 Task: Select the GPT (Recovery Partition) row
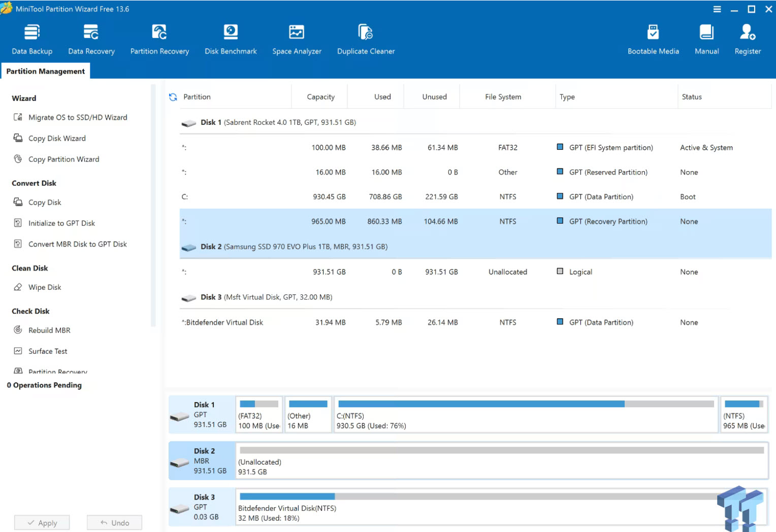(x=475, y=221)
